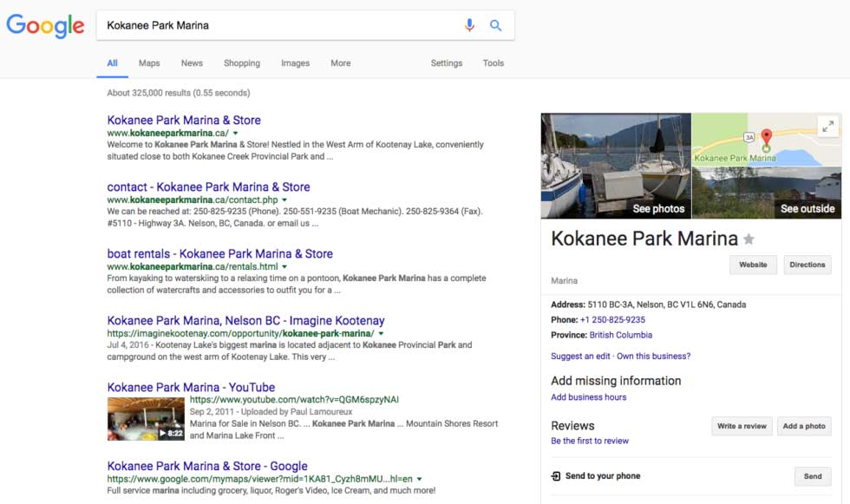Viewport: 850px width, 504px height.
Task: Open Kokanee Park Marina & Store - Google result
Action: [207, 466]
